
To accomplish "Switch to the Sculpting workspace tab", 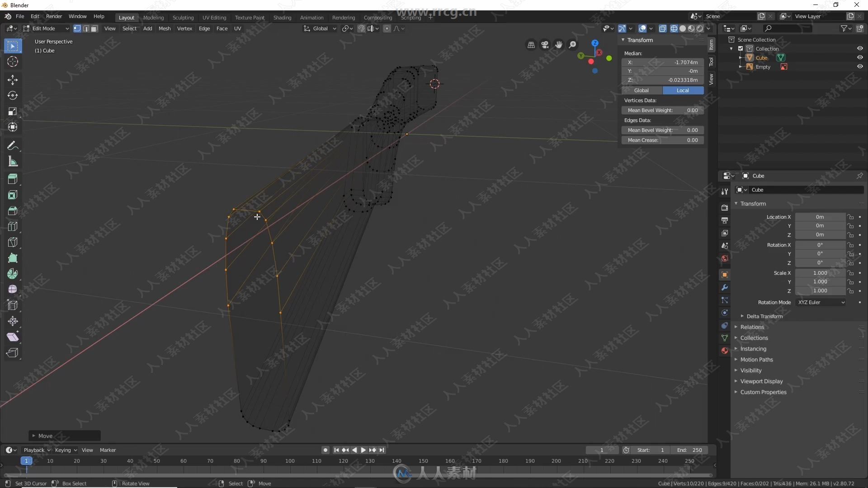I will pyautogui.click(x=183, y=18).
